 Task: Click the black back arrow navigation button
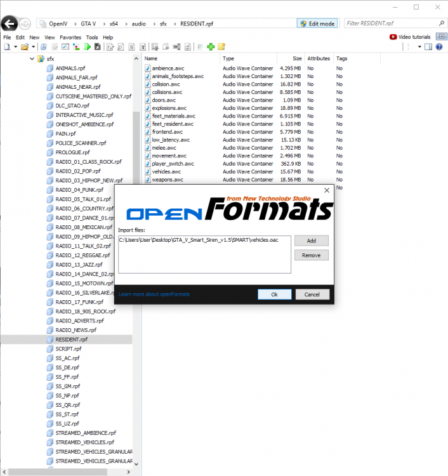point(10,23)
